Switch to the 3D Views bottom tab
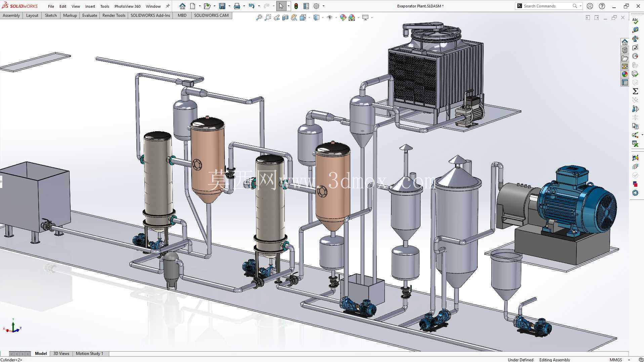The image size is (644, 362). pos(61,354)
